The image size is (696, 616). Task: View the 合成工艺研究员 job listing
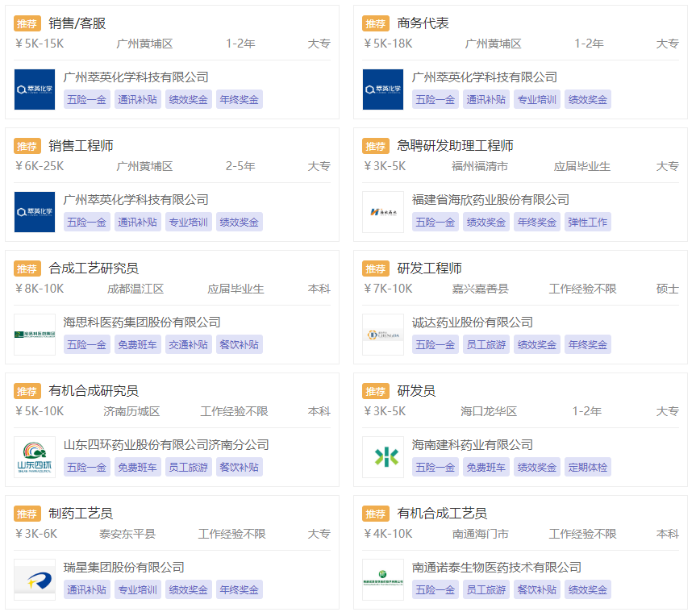click(x=93, y=268)
